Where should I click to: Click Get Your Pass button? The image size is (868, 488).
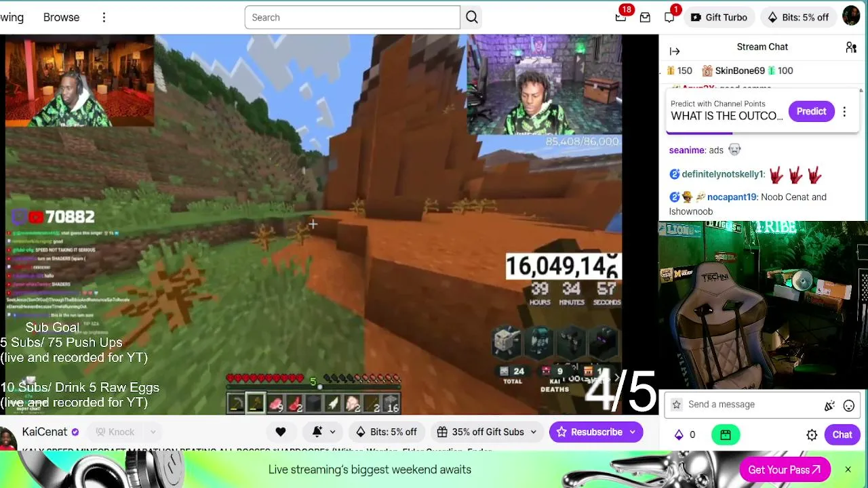785,470
